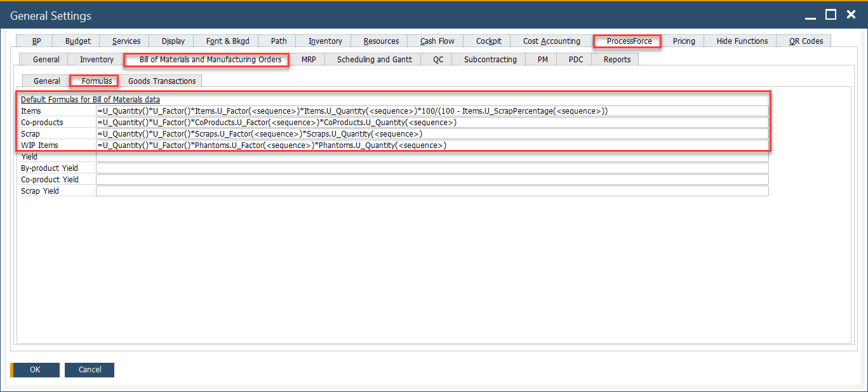This screenshot has height=392, width=868.
Task: Open the Reports tab in ProcessForce
Action: (x=617, y=60)
